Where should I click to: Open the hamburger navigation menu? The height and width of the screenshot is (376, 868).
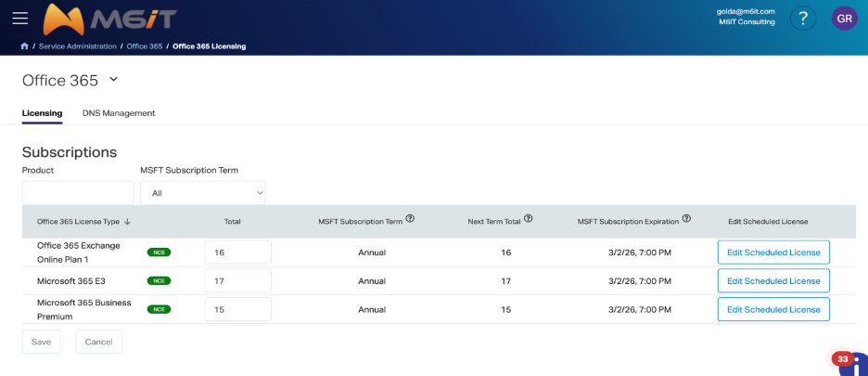click(x=19, y=19)
